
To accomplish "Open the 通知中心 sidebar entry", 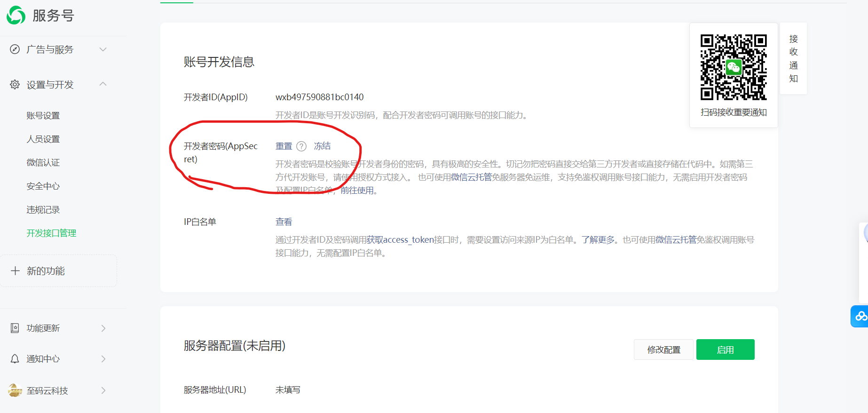I will (x=43, y=359).
